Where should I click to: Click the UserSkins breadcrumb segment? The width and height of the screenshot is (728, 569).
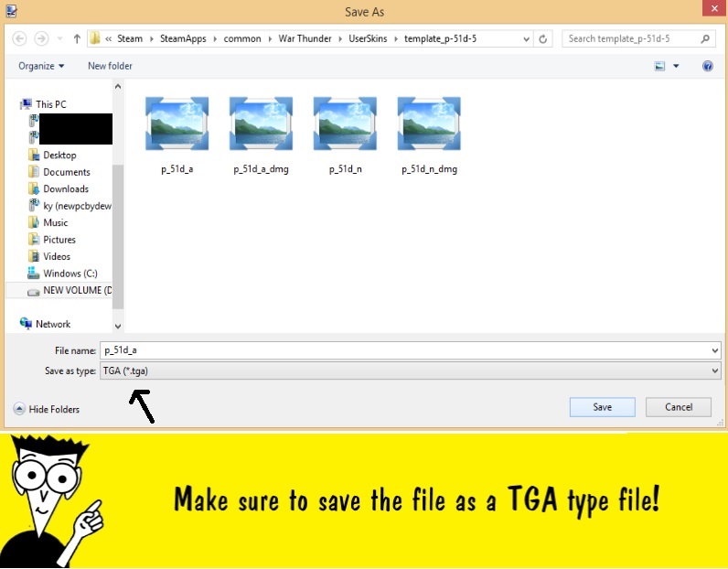368,38
